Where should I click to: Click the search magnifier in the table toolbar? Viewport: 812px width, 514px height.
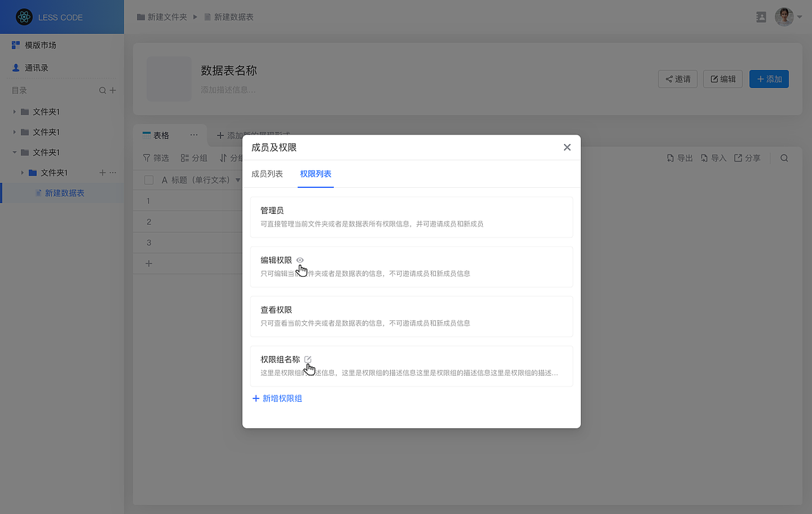784,157
